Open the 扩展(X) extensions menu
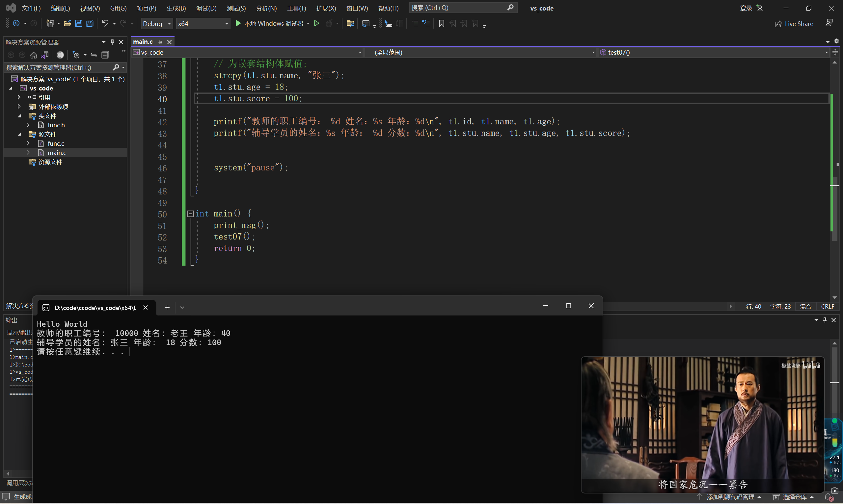 [326, 8]
